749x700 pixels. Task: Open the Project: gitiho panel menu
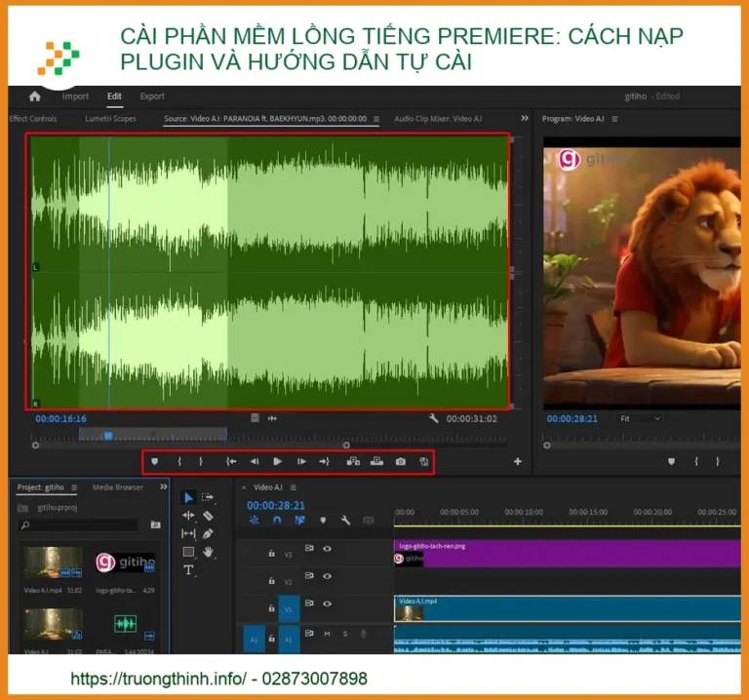point(74,487)
